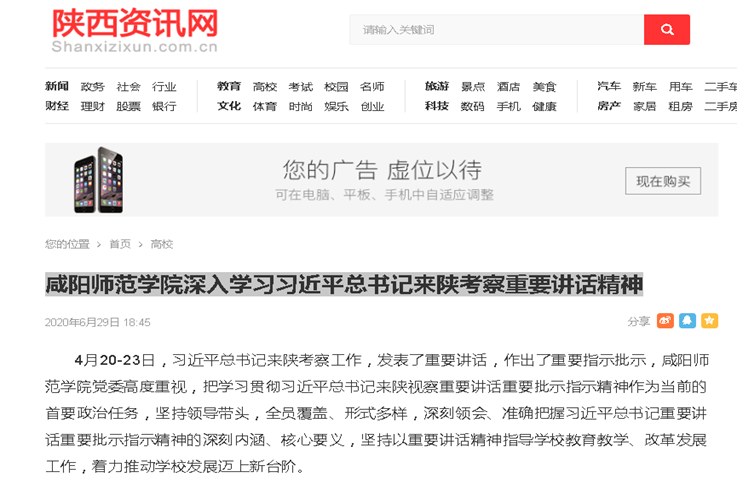The height and width of the screenshot is (491, 737).
Task: Open the 酒店 nav link
Action: (x=509, y=86)
